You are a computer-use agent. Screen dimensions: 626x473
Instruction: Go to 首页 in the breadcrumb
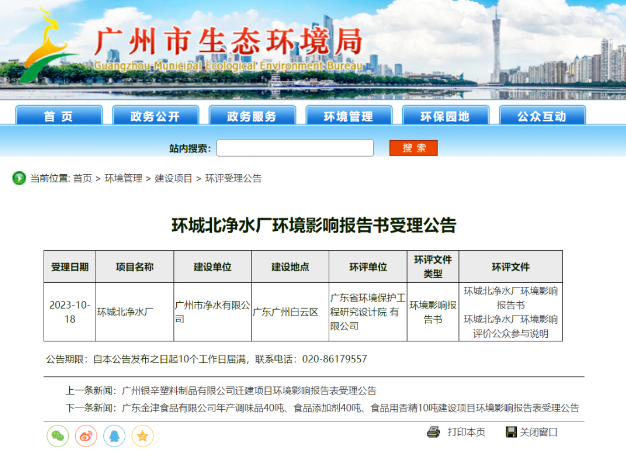pyautogui.click(x=83, y=178)
